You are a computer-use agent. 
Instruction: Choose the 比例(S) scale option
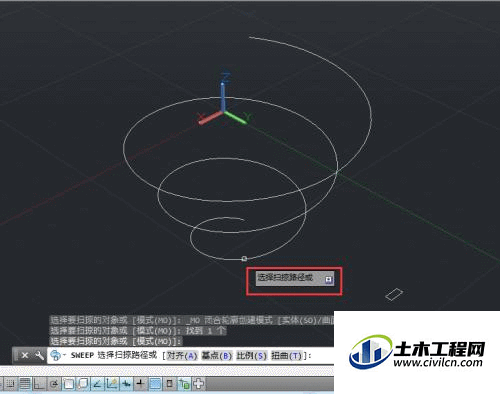tap(252, 356)
